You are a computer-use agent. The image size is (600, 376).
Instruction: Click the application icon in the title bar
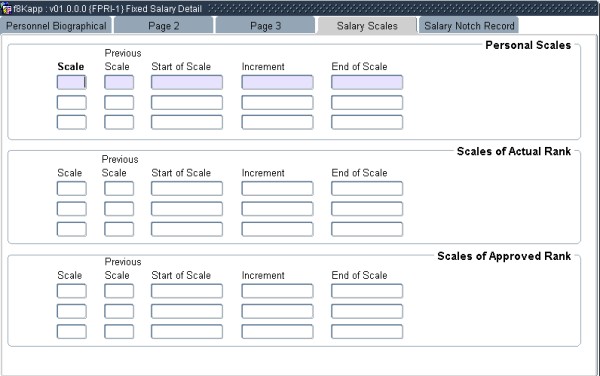(7, 8)
